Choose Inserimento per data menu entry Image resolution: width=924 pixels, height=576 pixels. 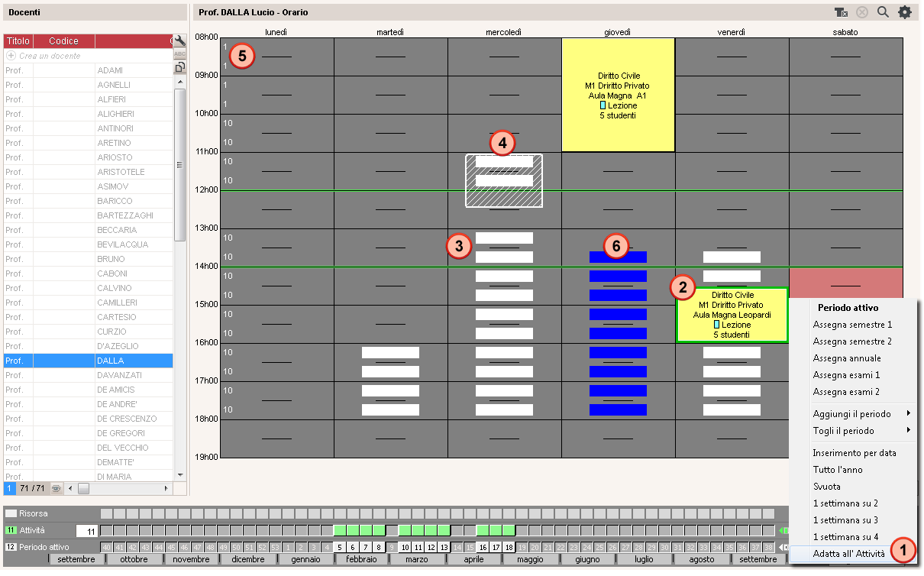pos(855,453)
